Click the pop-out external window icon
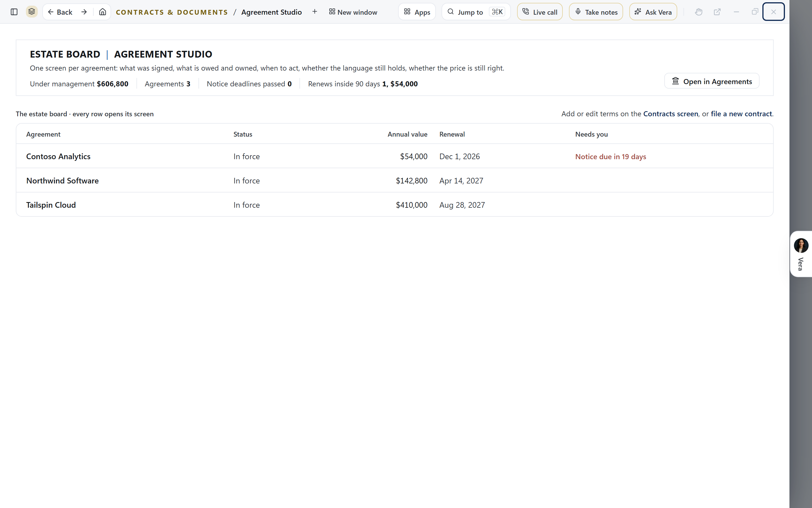The height and width of the screenshot is (508, 812). (x=717, y=12)
